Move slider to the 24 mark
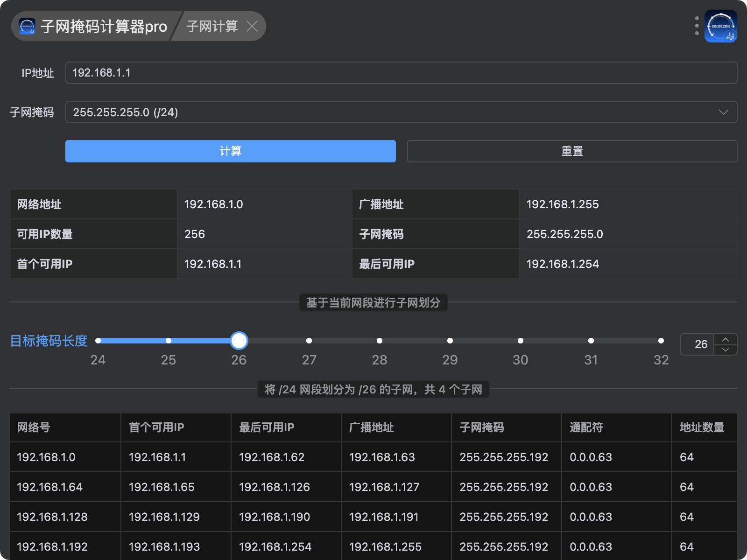The width and height of the screenshot is (747, 560). 98,341
